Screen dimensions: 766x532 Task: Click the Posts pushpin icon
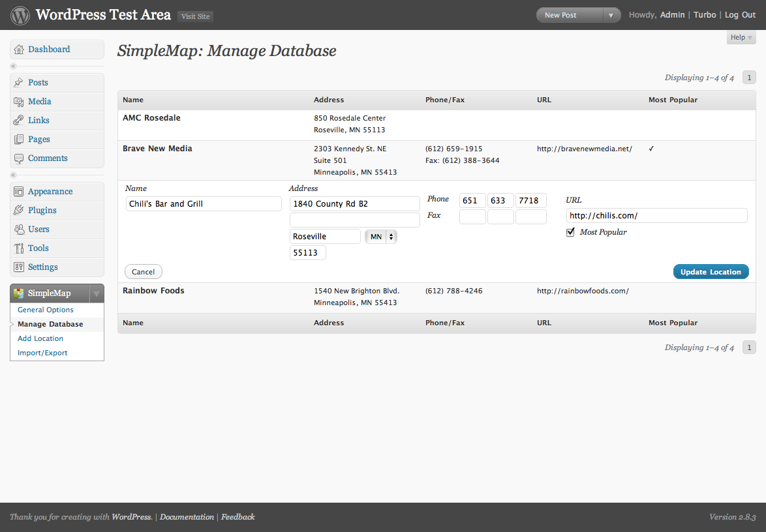[x=18, y=83]
